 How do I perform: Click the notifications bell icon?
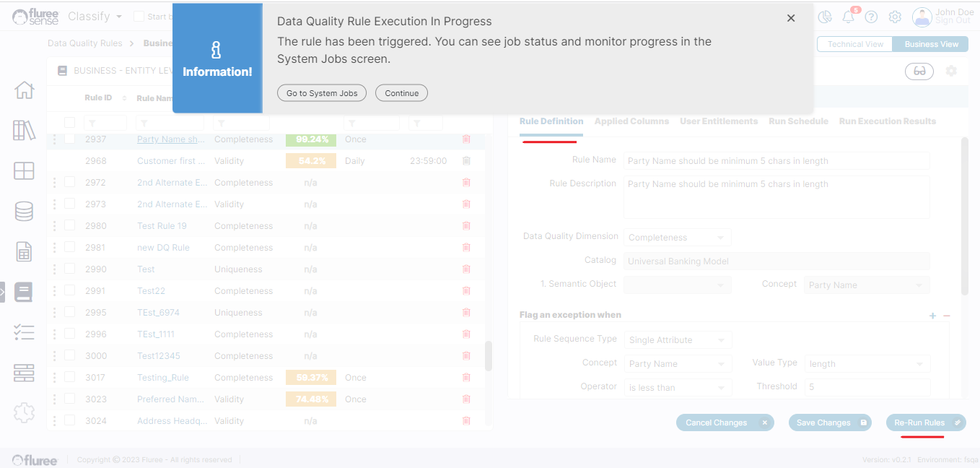point(848,17)
